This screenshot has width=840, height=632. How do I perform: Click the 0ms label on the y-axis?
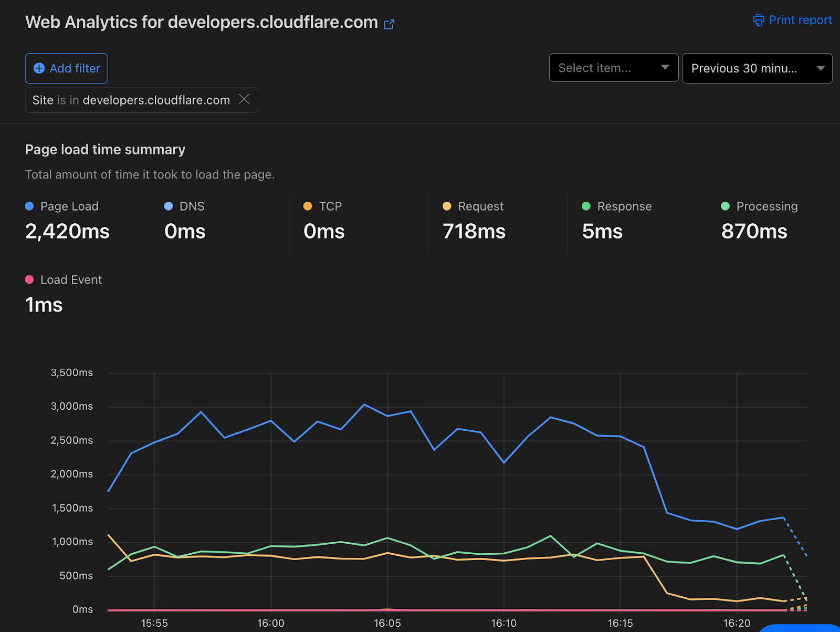[83, 609]
